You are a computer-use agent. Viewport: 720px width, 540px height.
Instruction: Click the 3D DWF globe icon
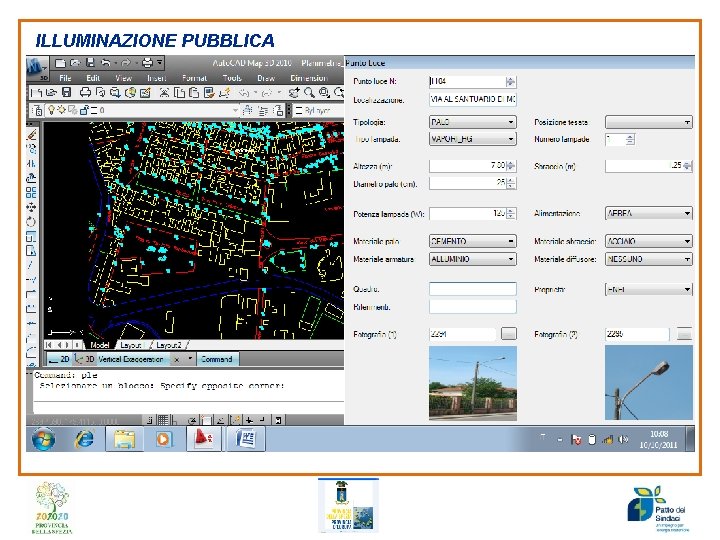point(130,93)
